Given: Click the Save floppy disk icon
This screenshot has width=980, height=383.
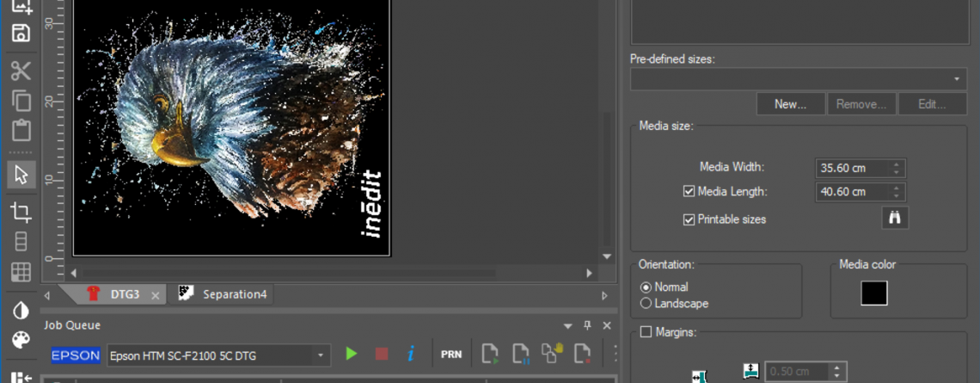Looking at the screenshot, I should pyautogui.click(x=21, y=34).
